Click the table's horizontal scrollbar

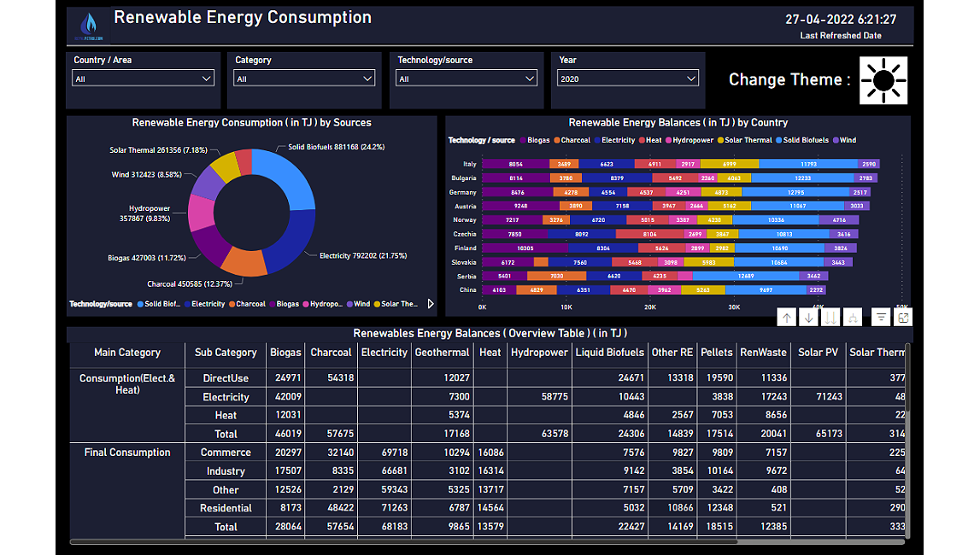point(402,540)
